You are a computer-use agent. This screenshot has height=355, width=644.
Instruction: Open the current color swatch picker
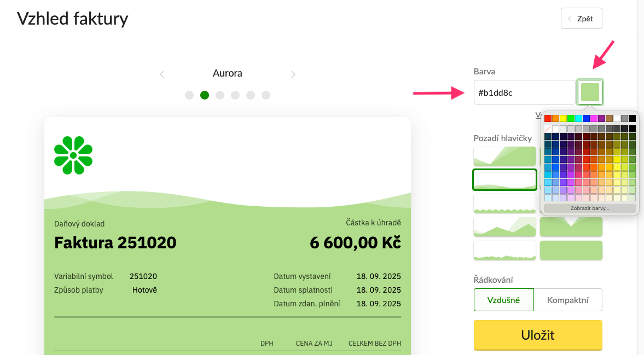click(590, 92)
